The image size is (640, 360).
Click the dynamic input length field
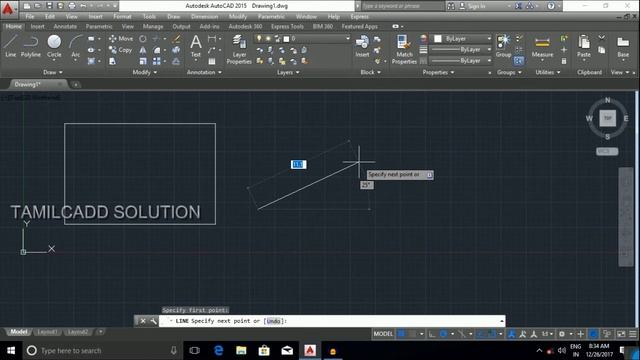click(x=298, y=164)
